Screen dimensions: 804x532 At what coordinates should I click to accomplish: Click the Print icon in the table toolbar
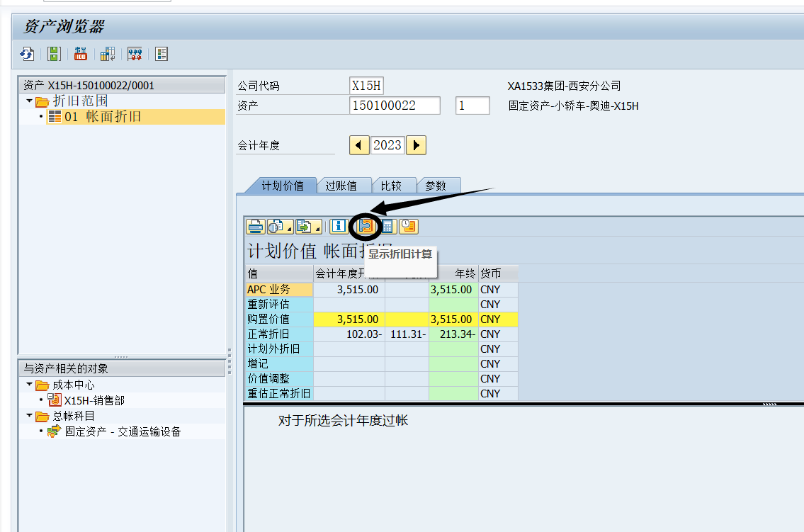255,226
